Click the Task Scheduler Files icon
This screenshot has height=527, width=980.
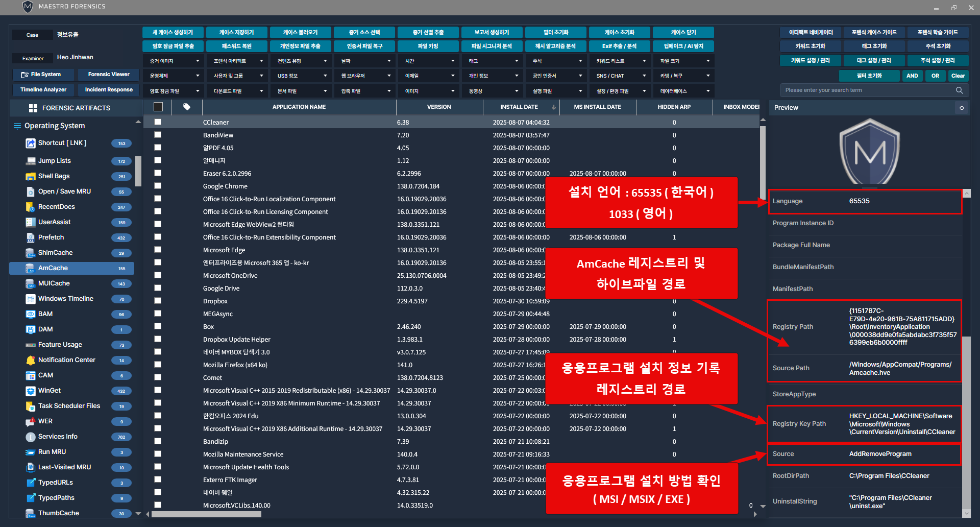click(30, 406)
